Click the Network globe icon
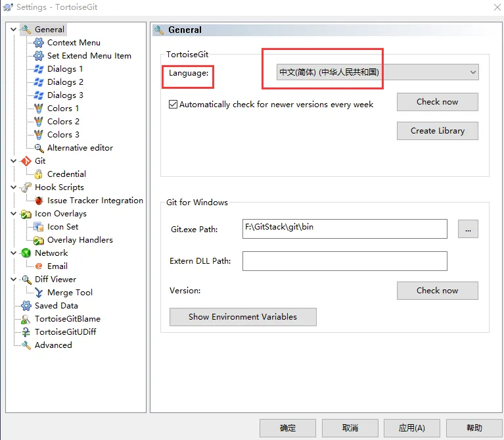This screenshot has height=440, width=504. click(26, 253)
